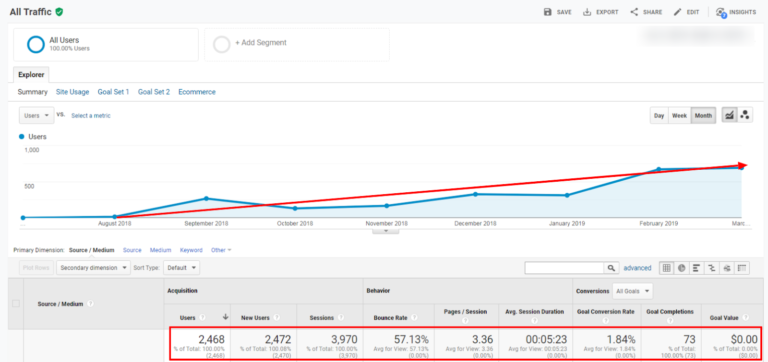Select the Summary sub-tab
This screenshot has width=768, height=362.
(33, 92)
